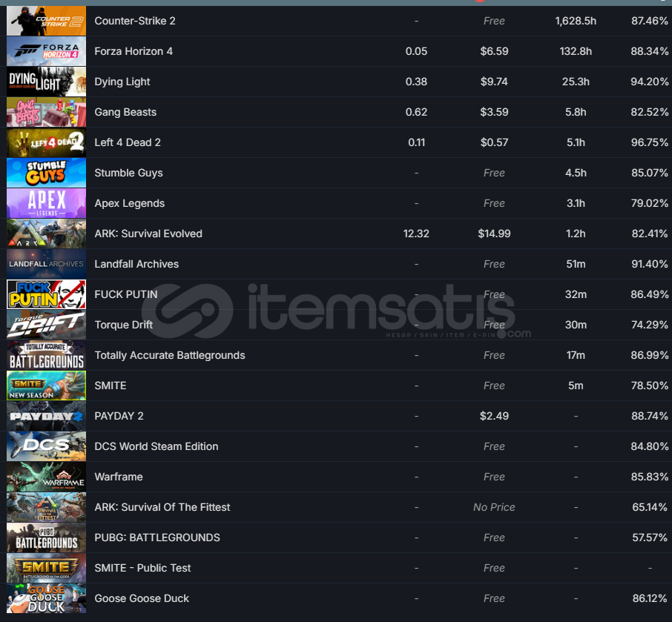The width and height of the screenshot is (672, 622).
Task: Open the SMITE - Public Test title
Action: pos(142,569)
